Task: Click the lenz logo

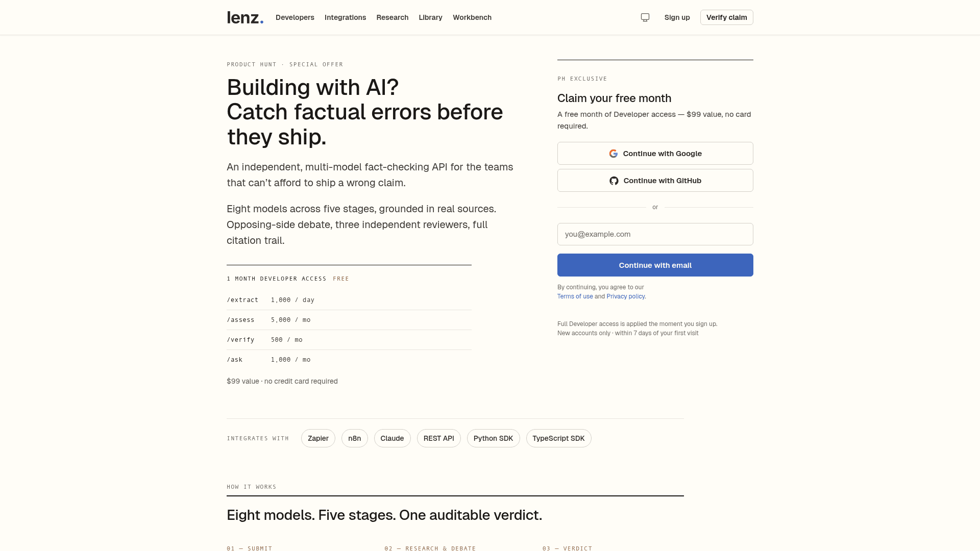Action: coord(245,17)
